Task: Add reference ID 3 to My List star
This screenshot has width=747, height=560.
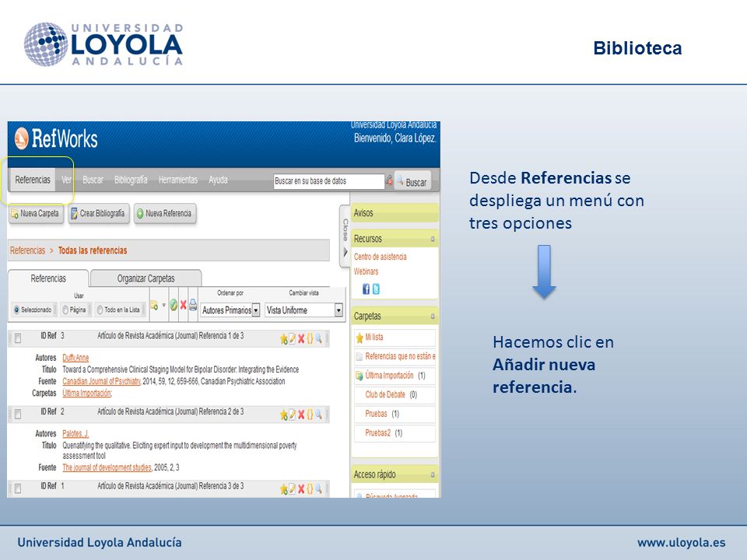Action: click(x=284, y=339)
